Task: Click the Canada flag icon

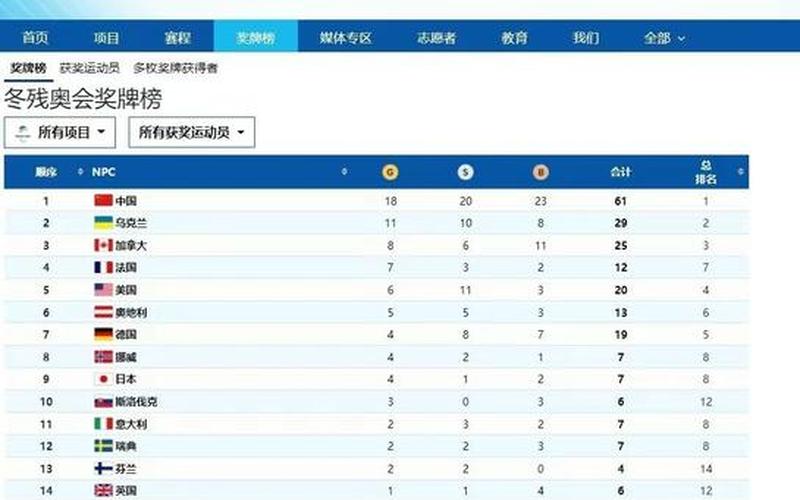Action: click(x=103, y=245)
